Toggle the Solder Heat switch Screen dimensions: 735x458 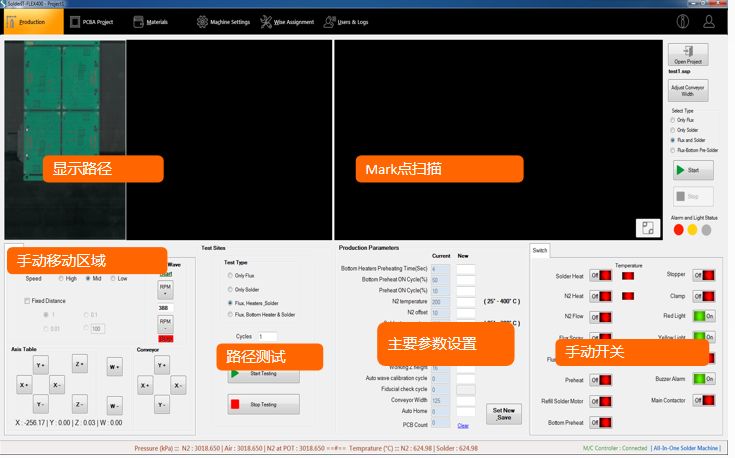pyautogui.click(x=598, y=275)
